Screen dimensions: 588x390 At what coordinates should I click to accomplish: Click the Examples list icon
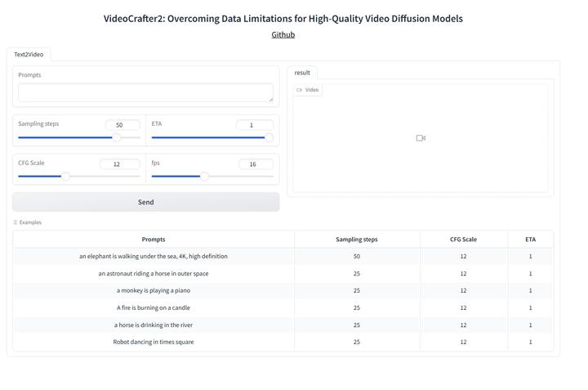16,222
